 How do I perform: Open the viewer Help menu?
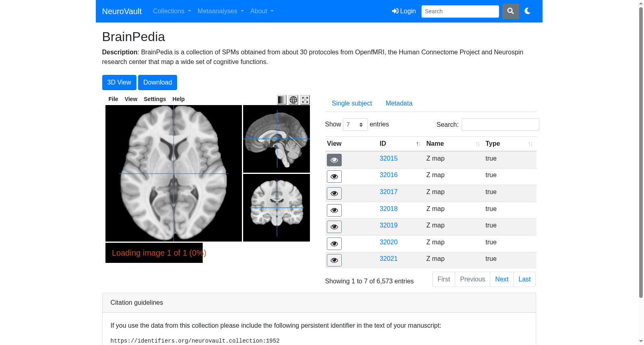point(178,99)
